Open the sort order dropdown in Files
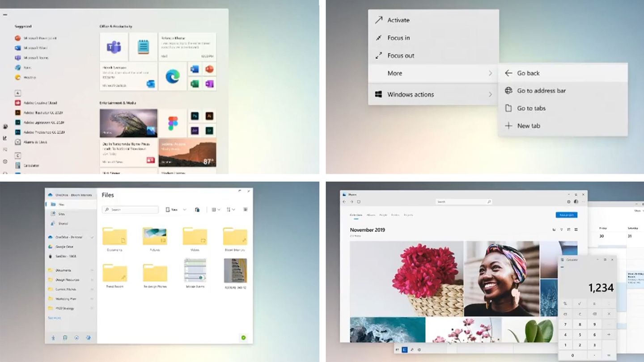The width and height of the screenshot is (644, 362). tap(230, 210)
